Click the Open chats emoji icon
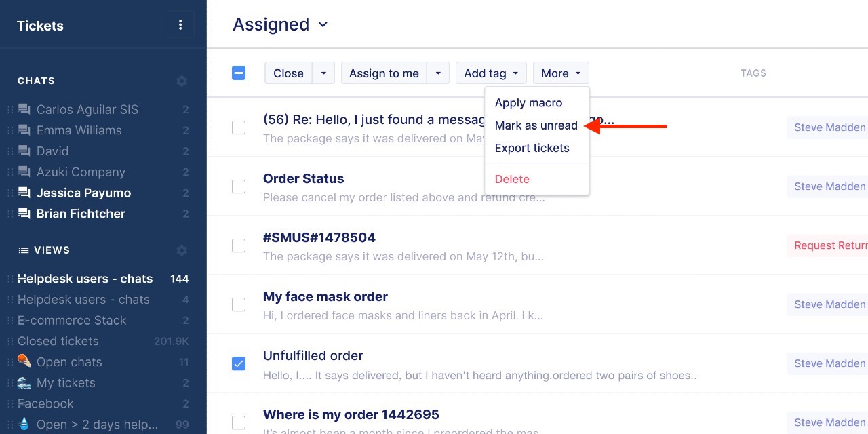Image resolution: width=868 pixels, height=434 pixels. (x=24, y=361)
